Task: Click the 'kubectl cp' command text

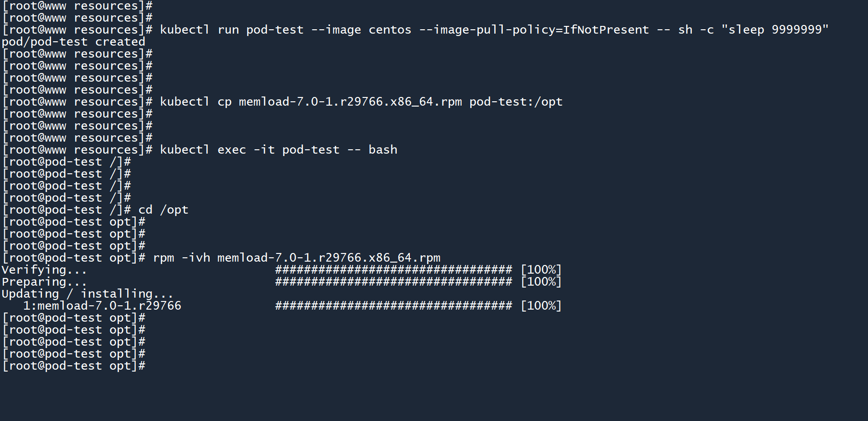Action: pos(196,102)
